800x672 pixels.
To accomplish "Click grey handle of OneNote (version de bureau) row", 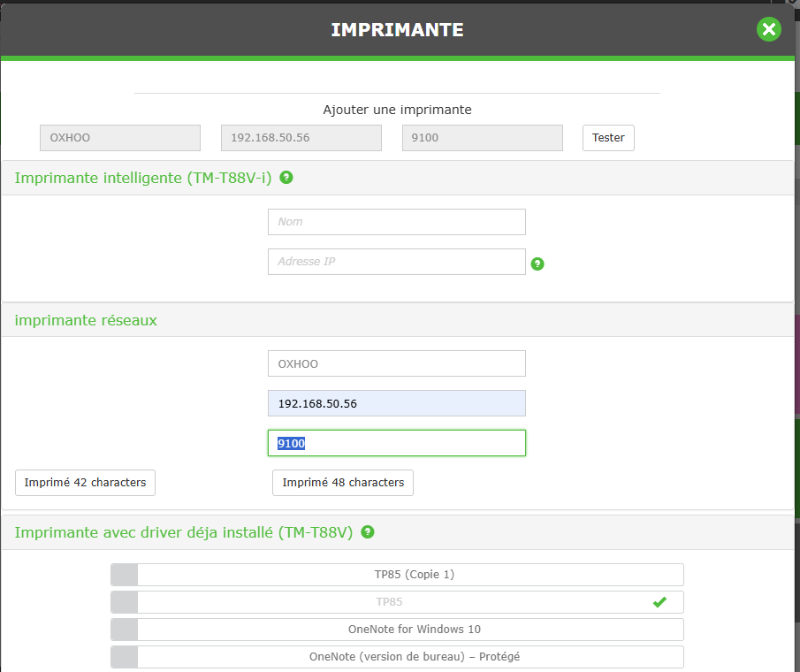I will pos(124,657).
